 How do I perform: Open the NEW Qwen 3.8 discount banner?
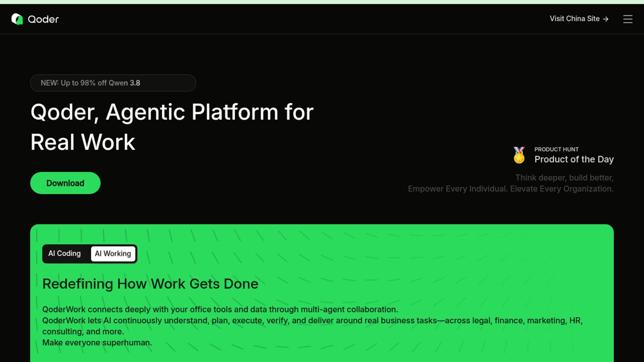(113, 83)
